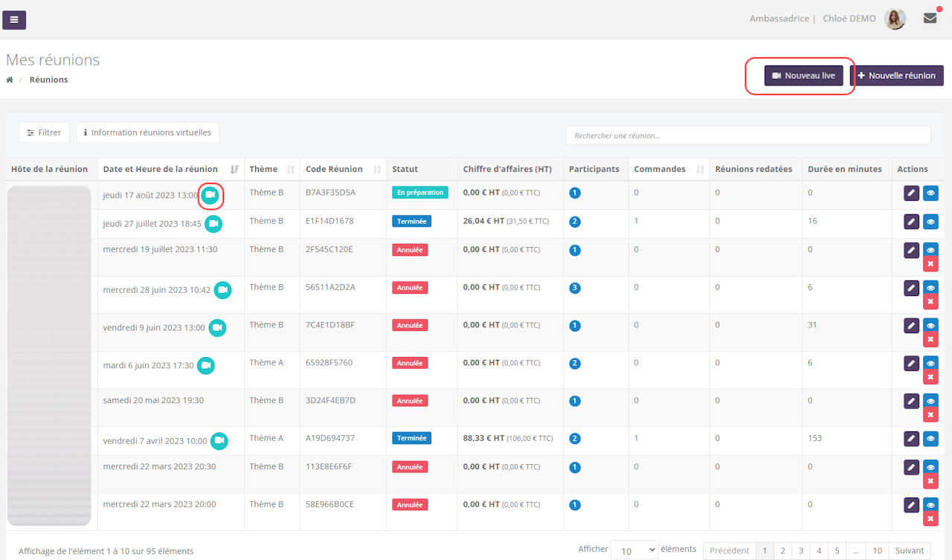Viewport: 952px width, 560px height.
Task: Go to page 2 of meetings
Action: coord(782,551)
